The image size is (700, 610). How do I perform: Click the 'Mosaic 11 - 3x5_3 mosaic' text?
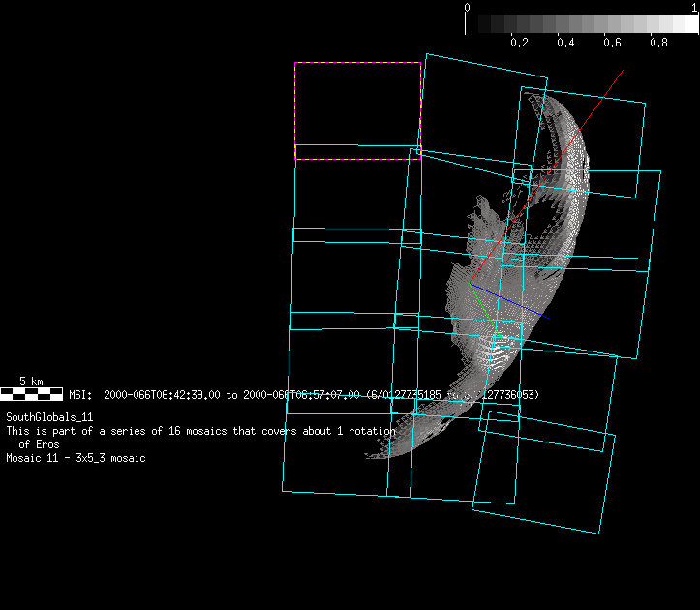point(76,458)
